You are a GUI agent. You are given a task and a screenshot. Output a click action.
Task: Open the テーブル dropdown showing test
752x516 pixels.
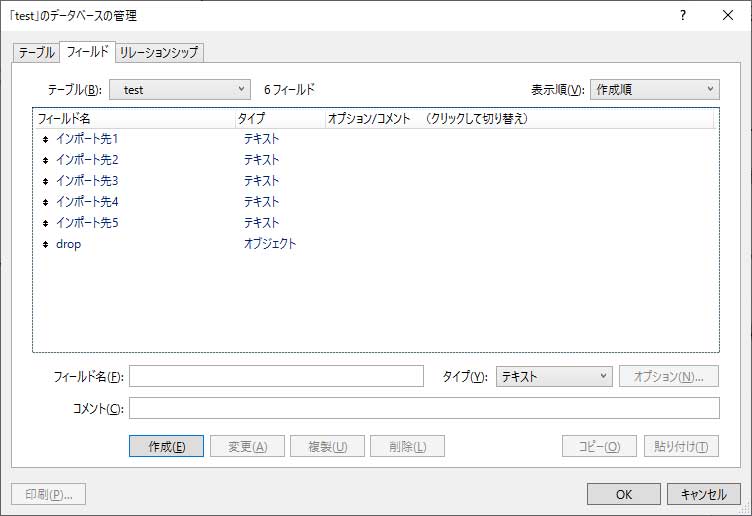click(180, 90)
